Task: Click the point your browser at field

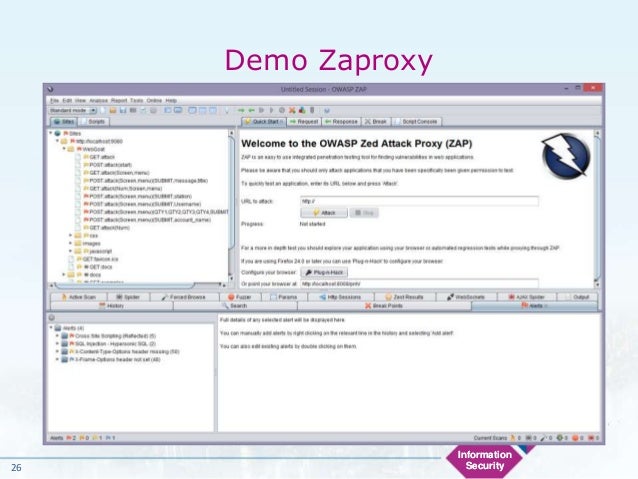Action: coord(420,284)
